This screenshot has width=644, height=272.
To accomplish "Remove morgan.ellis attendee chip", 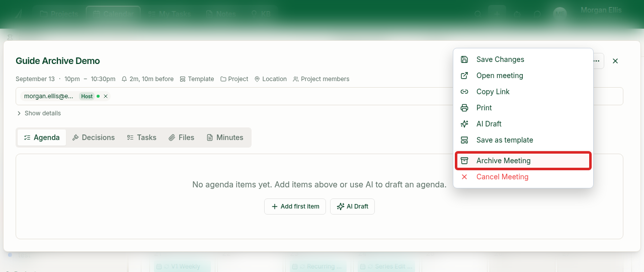I will point(106,96).
